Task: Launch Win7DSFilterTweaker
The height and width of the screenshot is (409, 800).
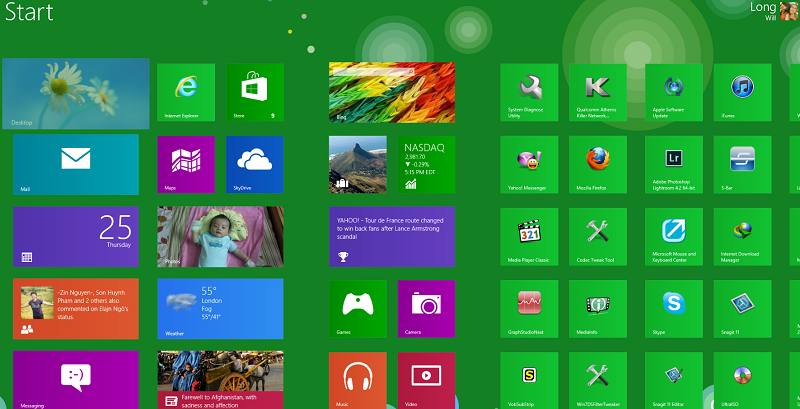Action: (x=597, y=380)
